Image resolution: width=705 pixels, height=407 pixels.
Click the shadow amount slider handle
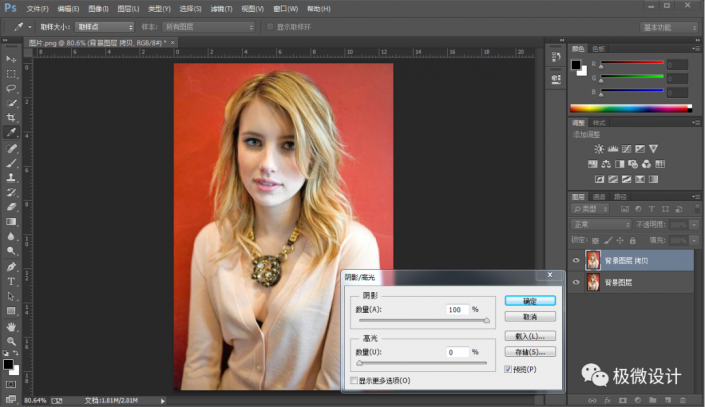[487, 322]
